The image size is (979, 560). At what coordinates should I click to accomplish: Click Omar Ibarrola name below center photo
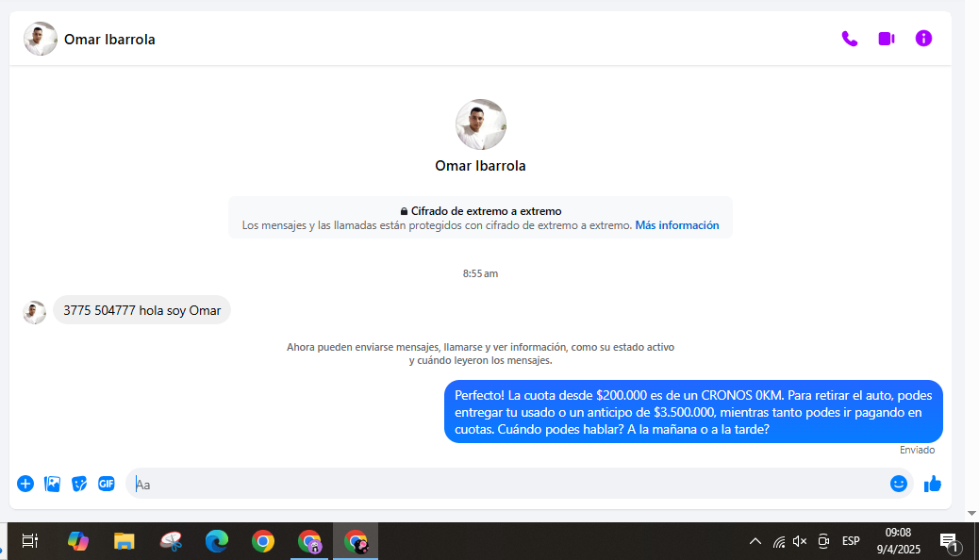click(480, 166)
